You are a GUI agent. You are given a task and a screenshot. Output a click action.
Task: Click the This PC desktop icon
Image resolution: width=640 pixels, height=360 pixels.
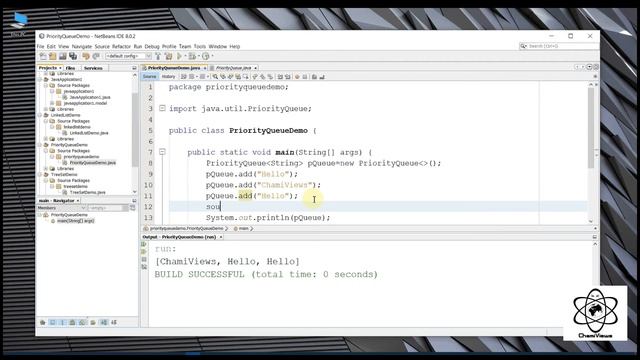(20, 24)
